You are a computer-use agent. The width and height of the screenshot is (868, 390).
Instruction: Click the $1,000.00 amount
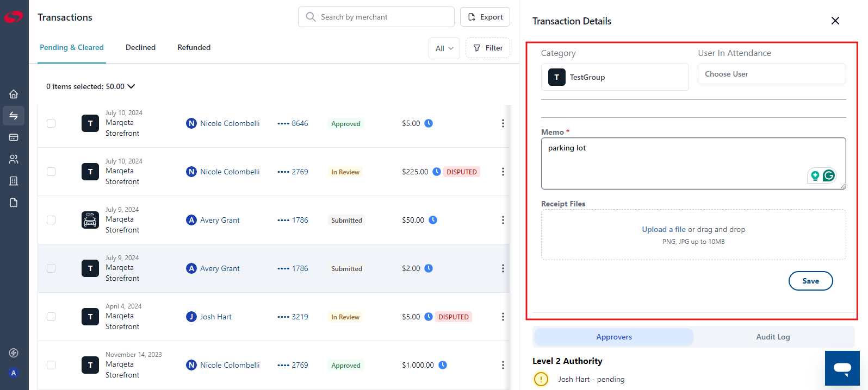tap(418, 365)
